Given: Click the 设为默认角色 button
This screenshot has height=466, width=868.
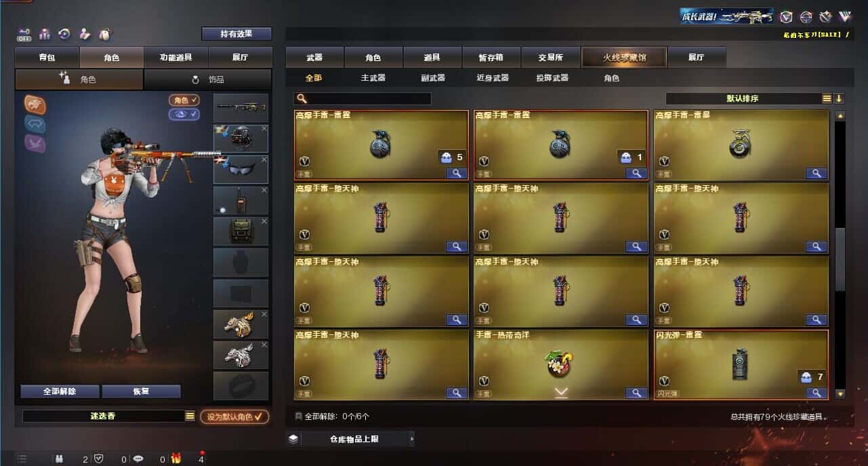Looking at the screenshot, I should tap(234, 416).
